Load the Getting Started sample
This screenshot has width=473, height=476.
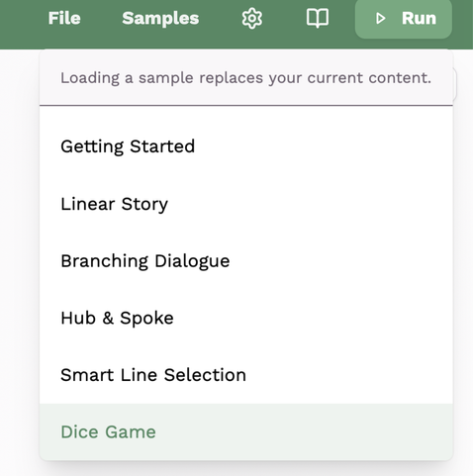[246, 146]
